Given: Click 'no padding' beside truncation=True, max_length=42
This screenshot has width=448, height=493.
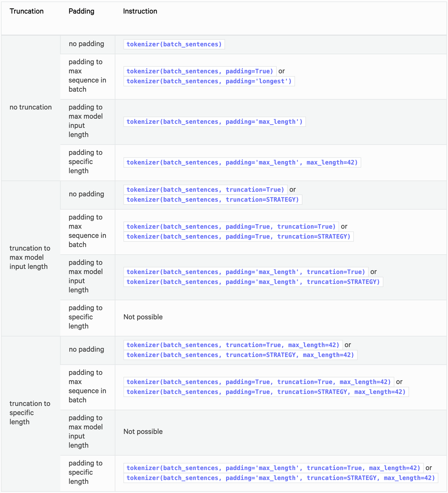Looking at the screenshot, I should 87,349.
